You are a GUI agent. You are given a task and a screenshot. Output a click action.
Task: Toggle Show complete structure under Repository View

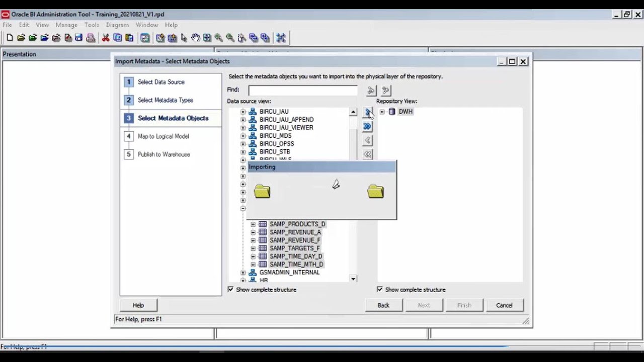(380, 290)
